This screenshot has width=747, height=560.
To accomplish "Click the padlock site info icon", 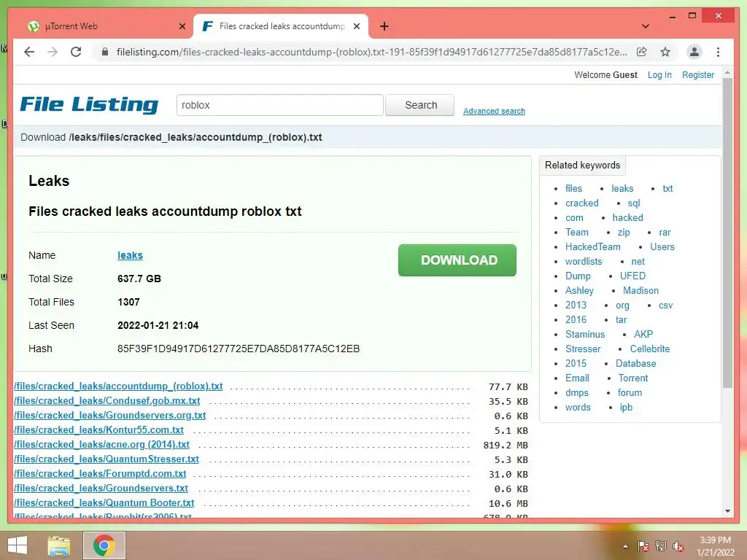I will coord(105,52).
